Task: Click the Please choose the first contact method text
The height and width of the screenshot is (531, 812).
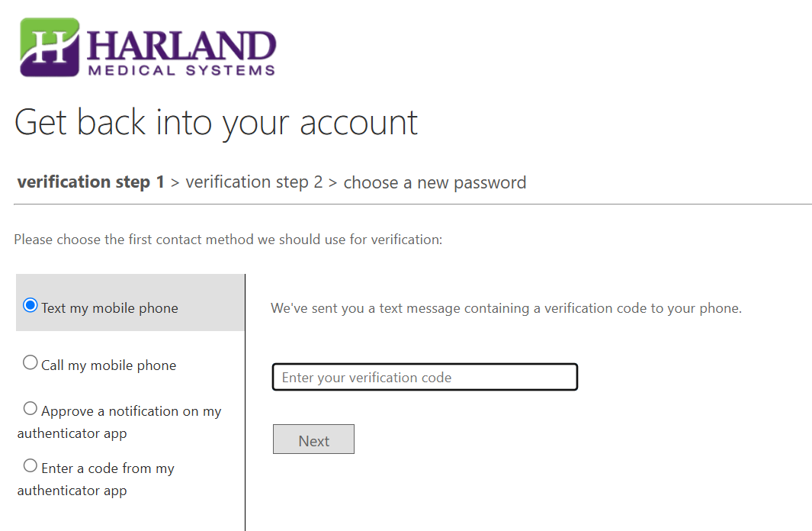Action: click(x=228, y=240)
